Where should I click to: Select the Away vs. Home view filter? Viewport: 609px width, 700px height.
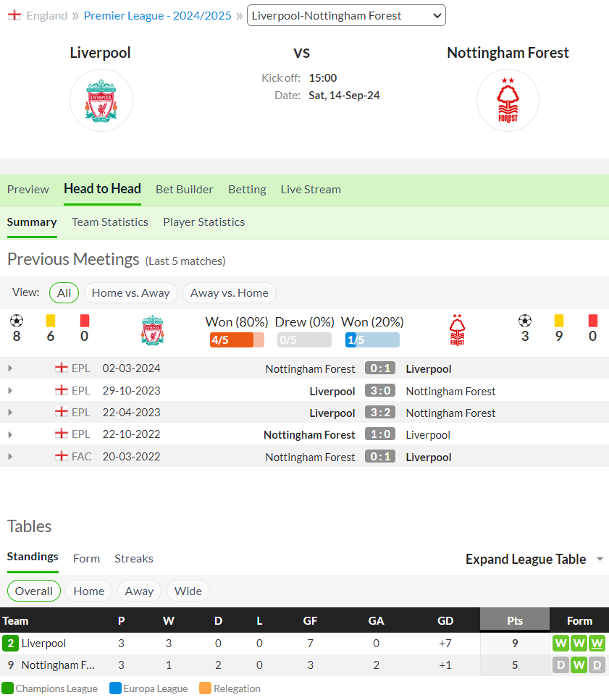[229, 293]
